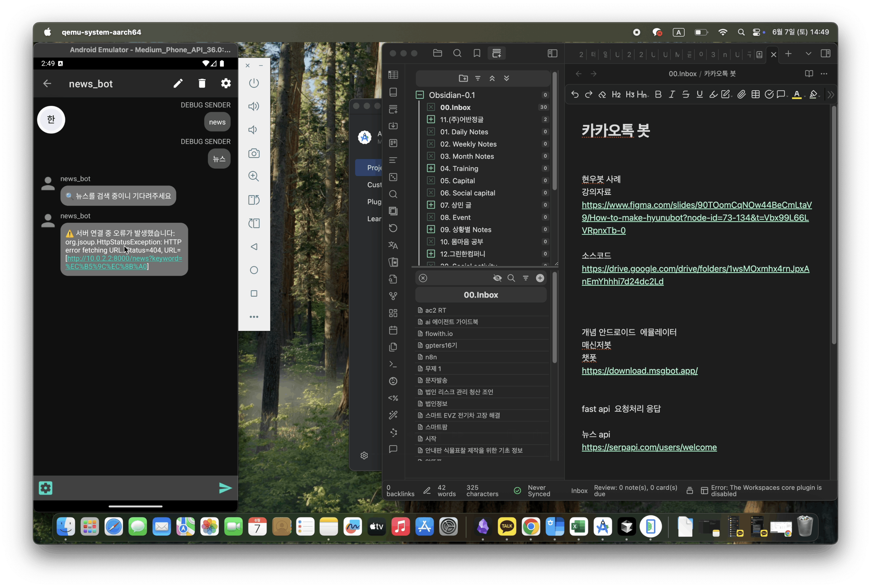Click the undo arrow in the editor toolbar
The height and width of the screenshot is (588, 871).
point(575,94)
